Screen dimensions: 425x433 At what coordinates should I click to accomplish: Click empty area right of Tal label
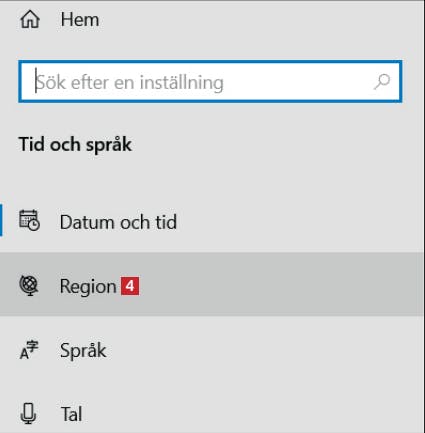tap(252, 414)
